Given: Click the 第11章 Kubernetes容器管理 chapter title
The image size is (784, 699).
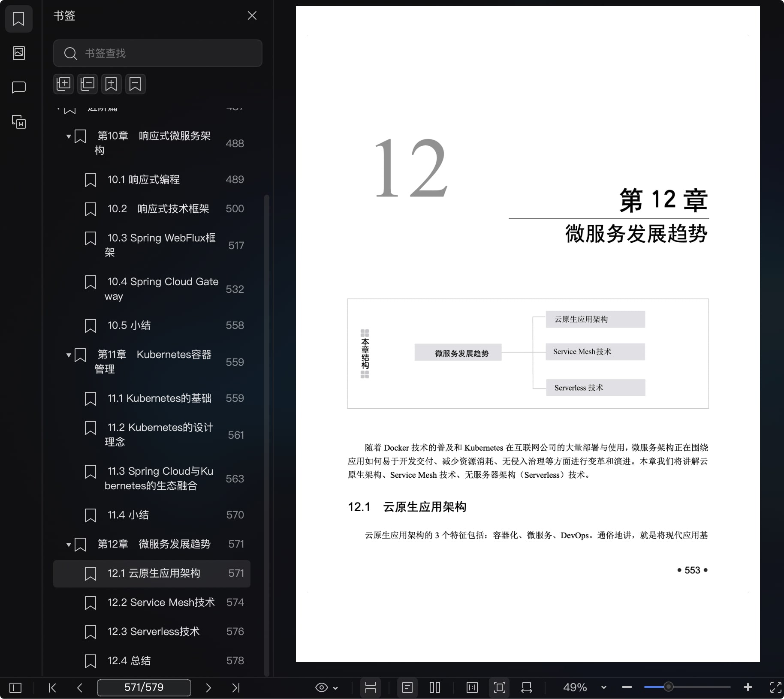Looking at the screenshot, I should (153, 362).
